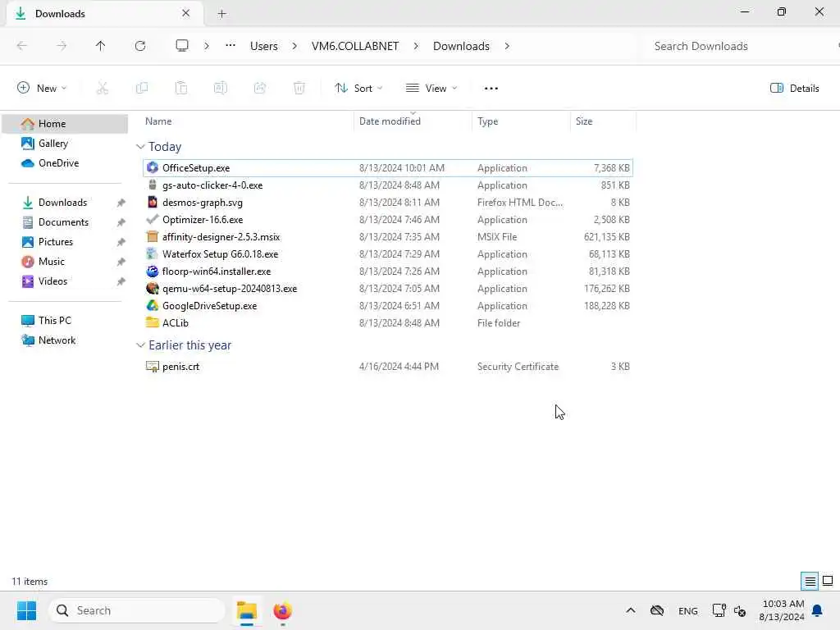Show hidden system tray icons
The image size is (840, 630).
pyautogui.click(x=631, y=610)
